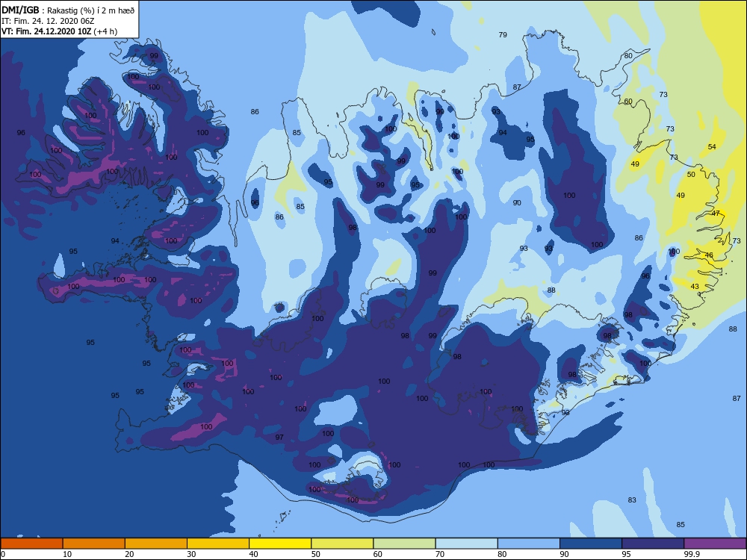Click the '30' legend tick label
The height and width of the screenshot is (560, 747).
(191, 554)
